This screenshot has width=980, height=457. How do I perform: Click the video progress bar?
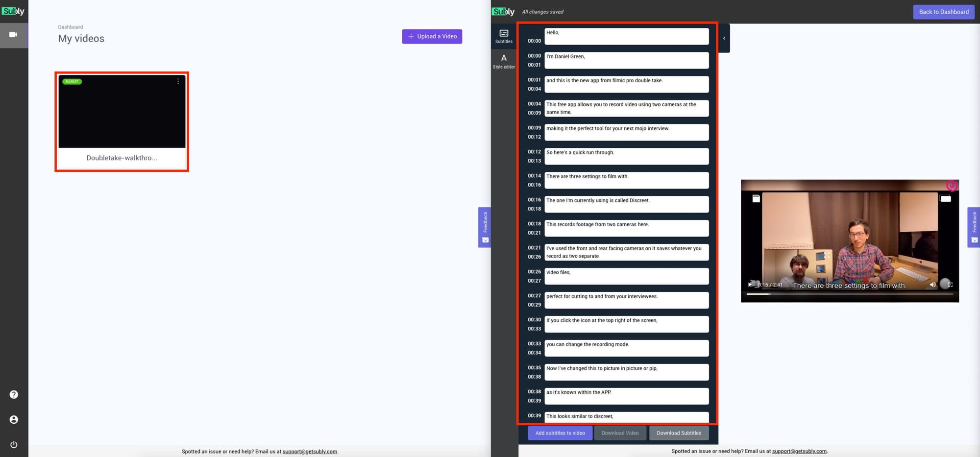(849, 294)
